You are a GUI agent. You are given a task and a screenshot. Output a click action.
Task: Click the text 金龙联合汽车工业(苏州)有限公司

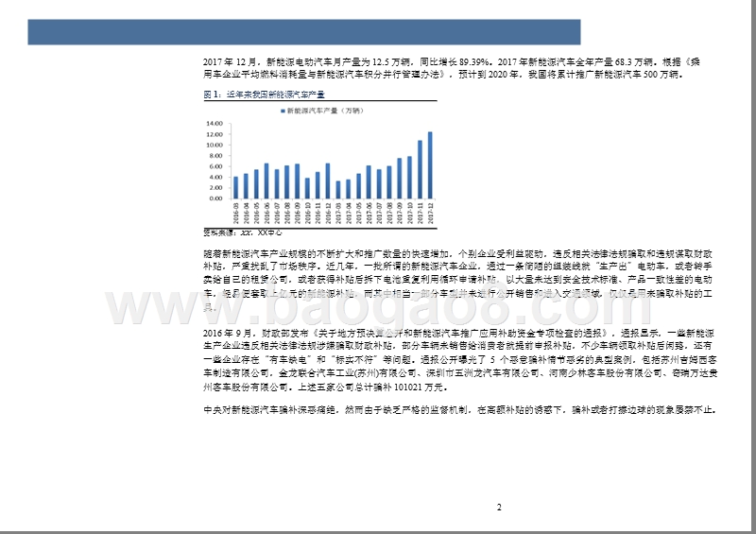(x=347, y=373)
